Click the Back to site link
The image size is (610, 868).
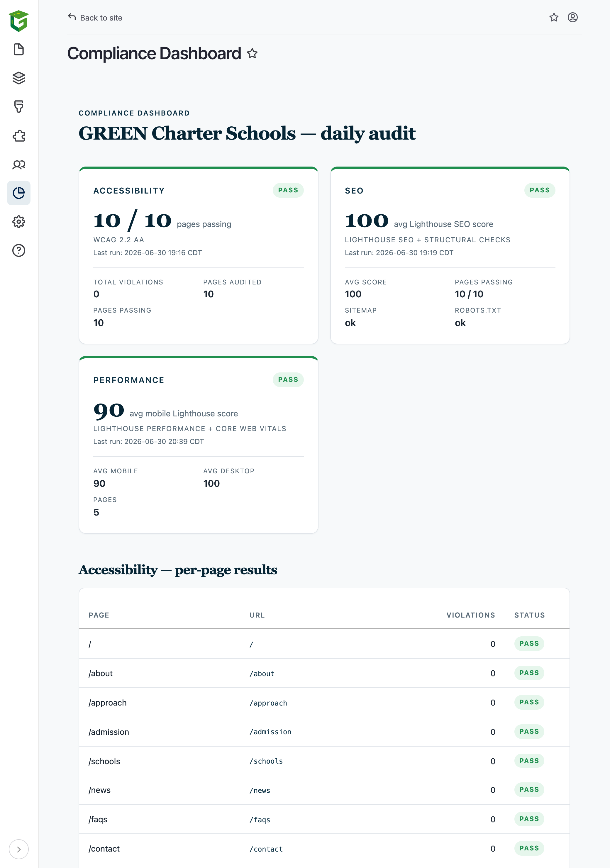pos(95,18)
